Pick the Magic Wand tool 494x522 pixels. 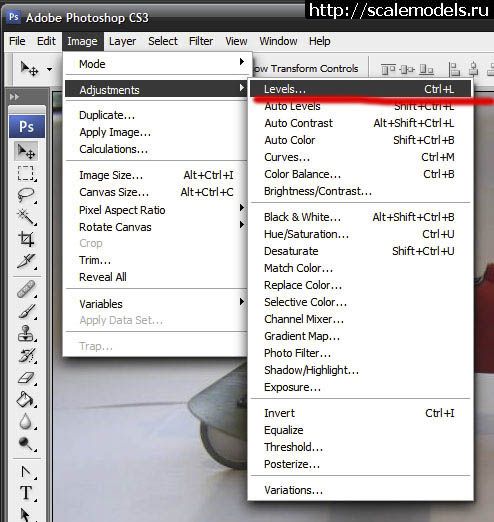point(26,217)
